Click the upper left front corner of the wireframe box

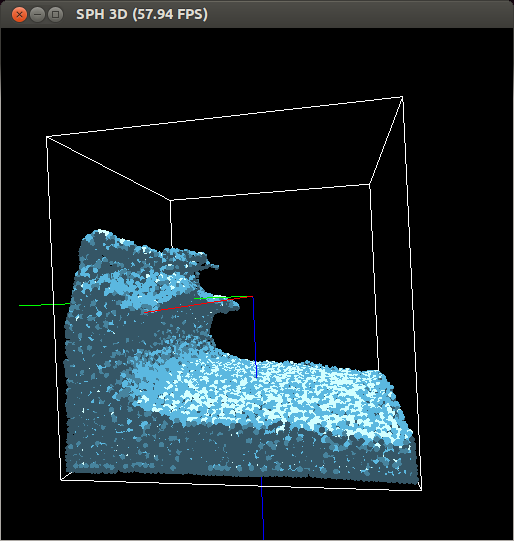tap(47, 137)
